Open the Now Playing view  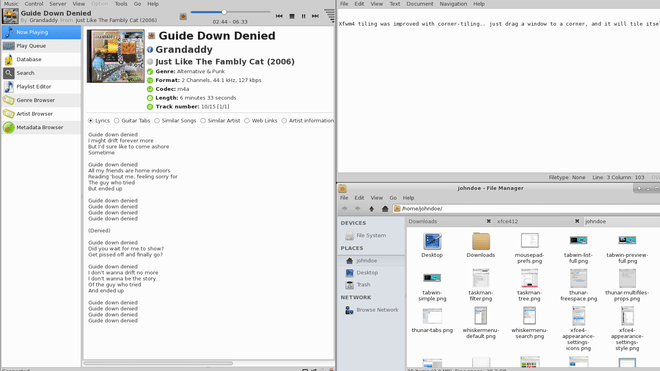[41, 32]
